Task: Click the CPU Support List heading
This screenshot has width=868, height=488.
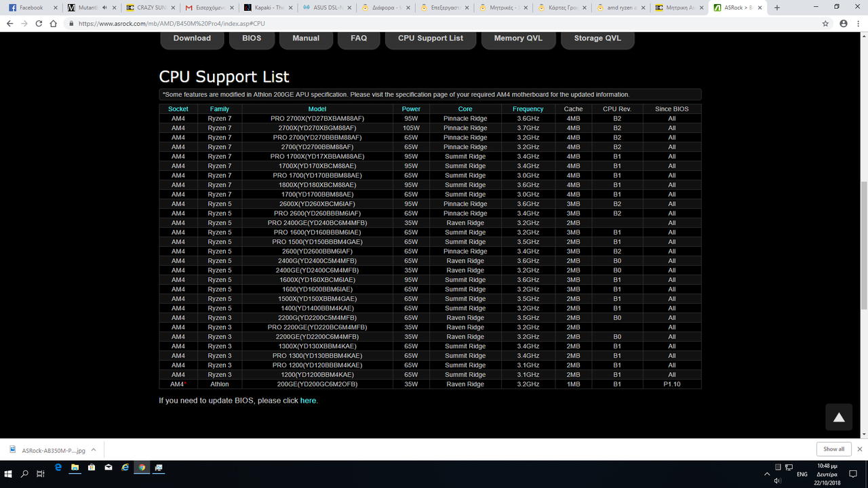Action: pos(224,77)
